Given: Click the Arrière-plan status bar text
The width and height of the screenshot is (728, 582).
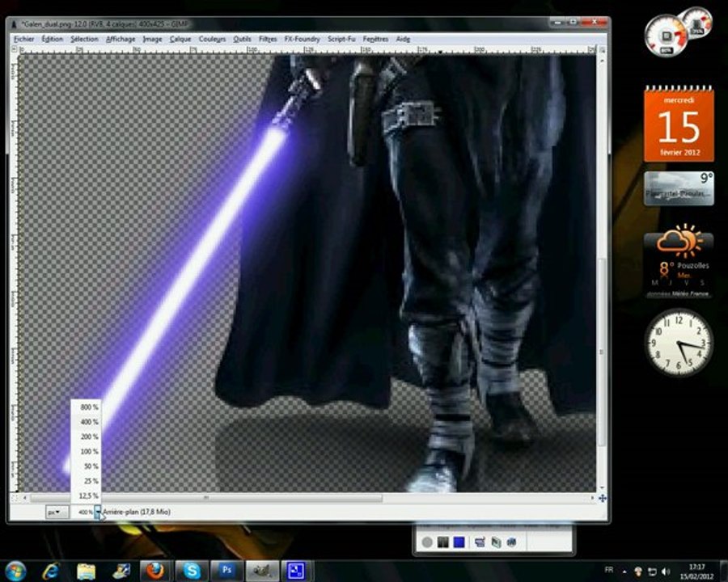Looking at the screenshot, I should click(137, 512).
